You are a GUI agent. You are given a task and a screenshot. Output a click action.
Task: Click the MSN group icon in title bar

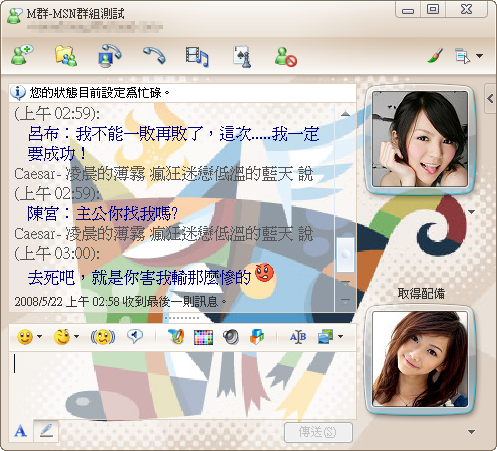[15, 16]
